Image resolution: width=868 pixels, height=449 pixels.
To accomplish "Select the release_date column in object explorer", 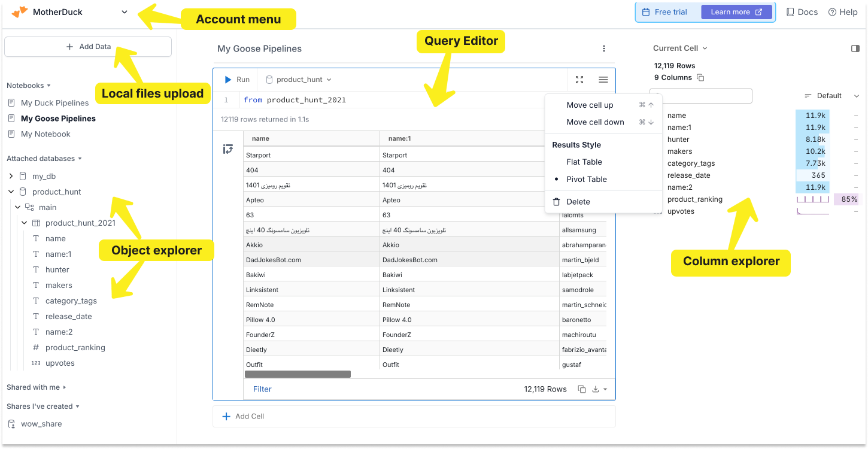I will (x=69, y=316).
